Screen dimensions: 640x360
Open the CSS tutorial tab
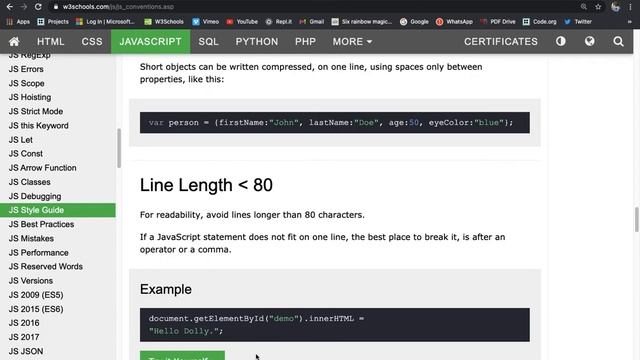point(92,41)
